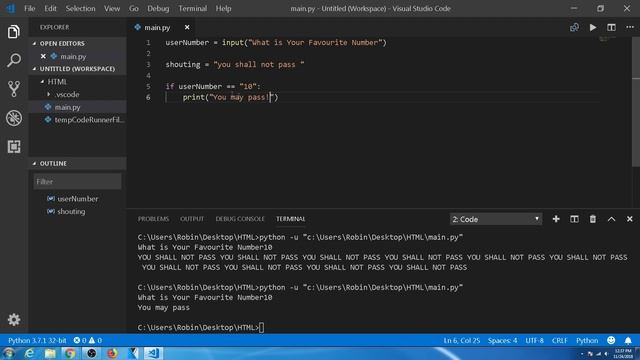Screen dimensions: 640x360
Task: Split the terminal pane
Action: tap(574, 219)
